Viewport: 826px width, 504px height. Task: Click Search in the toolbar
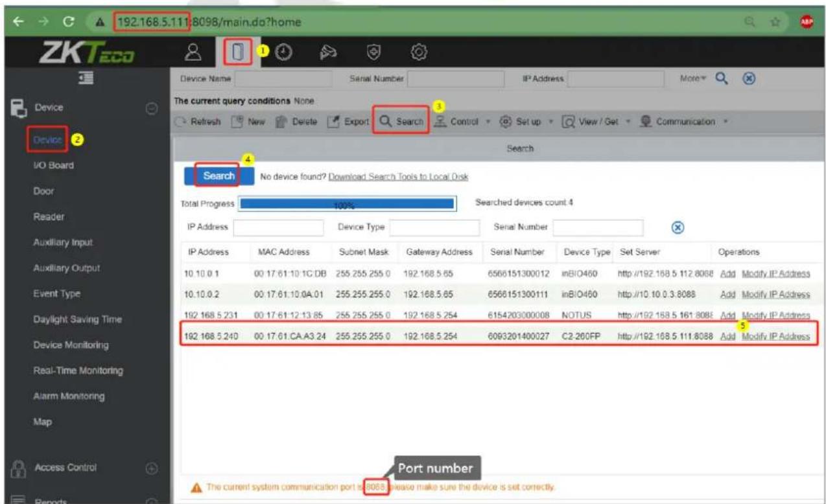[401, 122]
